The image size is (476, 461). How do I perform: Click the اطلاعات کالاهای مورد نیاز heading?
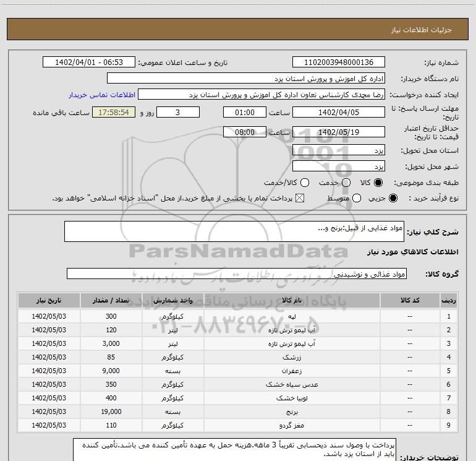[413, 252]
